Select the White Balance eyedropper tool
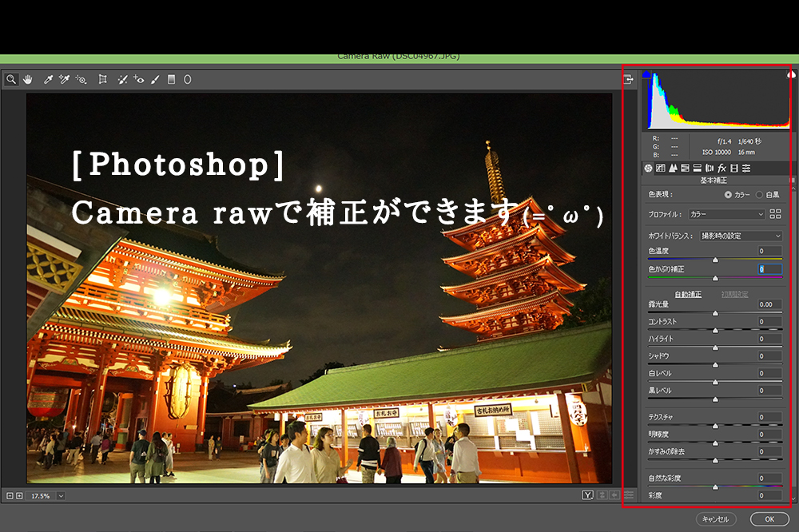799x532 pixels. coord(49,80)
